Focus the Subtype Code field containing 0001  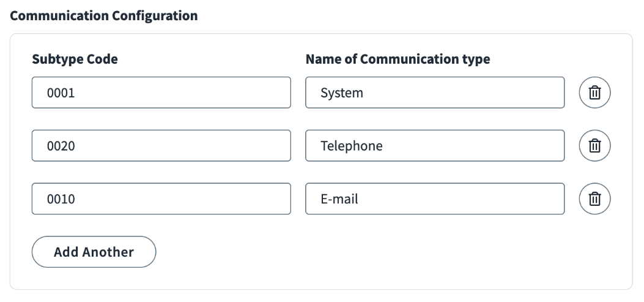(161, 92)
